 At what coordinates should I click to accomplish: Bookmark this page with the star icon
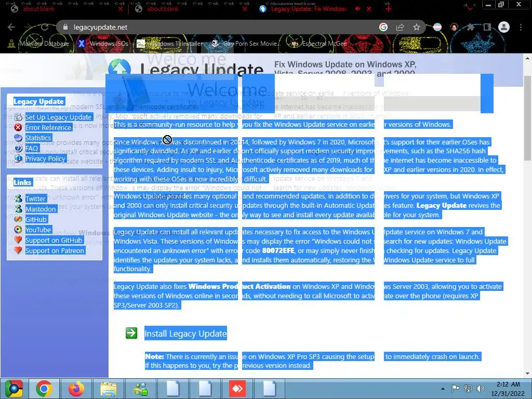pos(417,27)
